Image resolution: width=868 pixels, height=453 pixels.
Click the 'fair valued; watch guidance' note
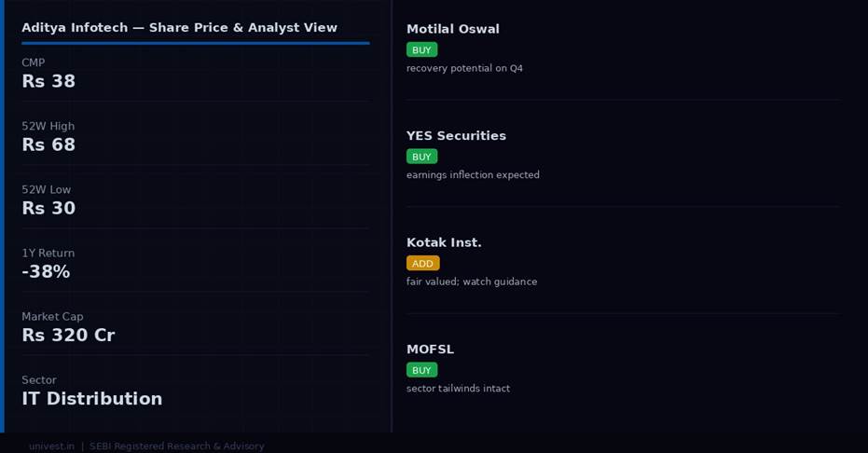pos(472,282)
